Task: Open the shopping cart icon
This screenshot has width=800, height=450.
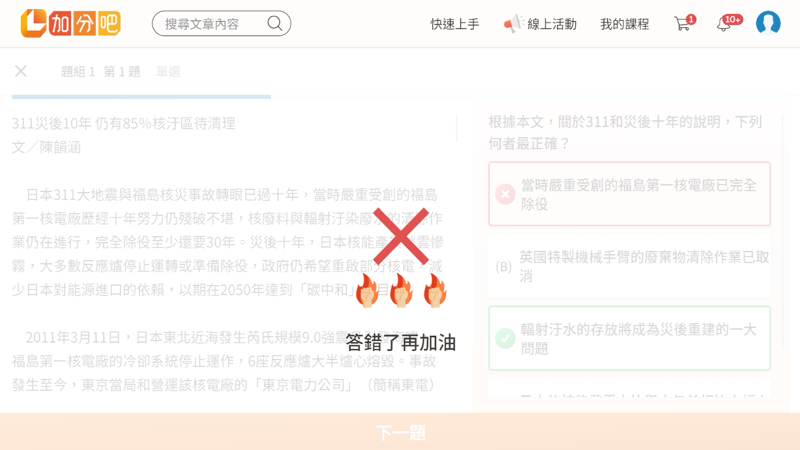Action: point(684,23)
